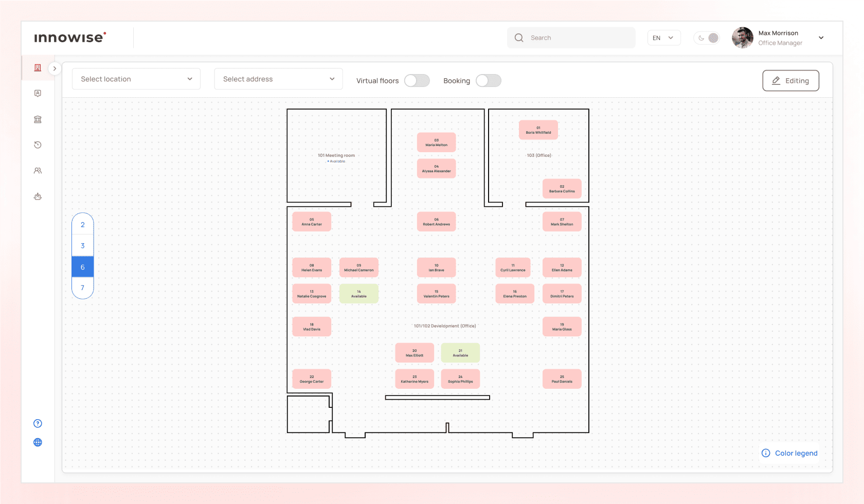Open the Select address dropdown
The image size is (864, 504).
pos(278,79)
